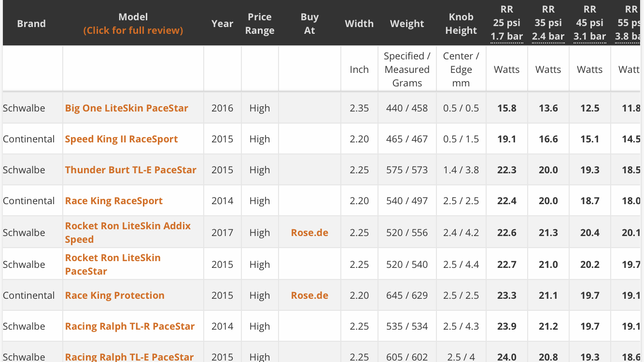Viewport: 644px width, 362px height.
Task: Open the Speed King II RaceSport review
Action: tap(121, 139)
